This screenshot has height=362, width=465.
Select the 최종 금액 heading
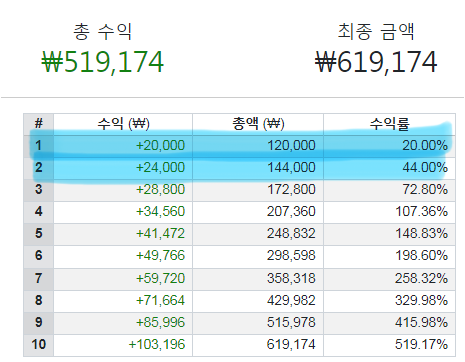coord(376,32)
